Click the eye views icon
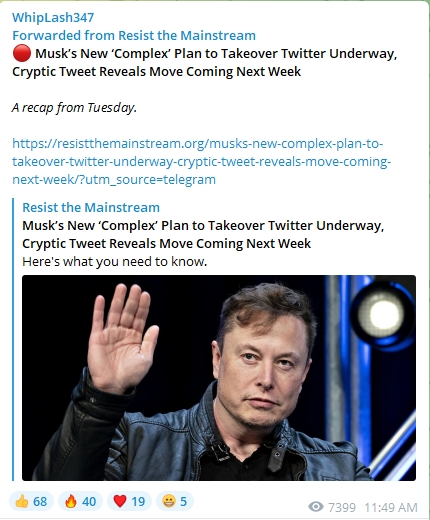This screenshot has height=520, width=430. [x=316, y=507]
